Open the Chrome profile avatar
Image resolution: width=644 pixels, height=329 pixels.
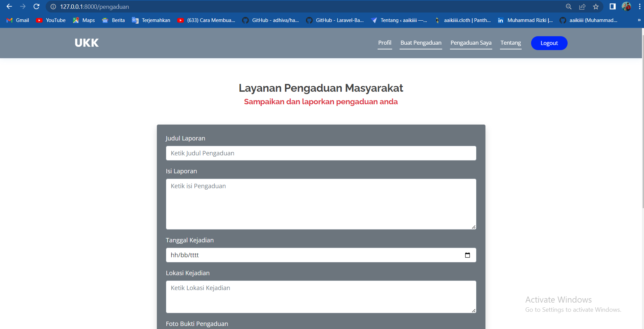(626, 6)
